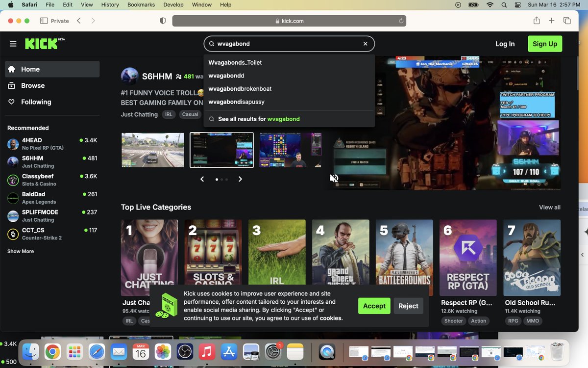Open the Kick hamburger menu
This screenshot has height=368, width=588.
point(13,44)
